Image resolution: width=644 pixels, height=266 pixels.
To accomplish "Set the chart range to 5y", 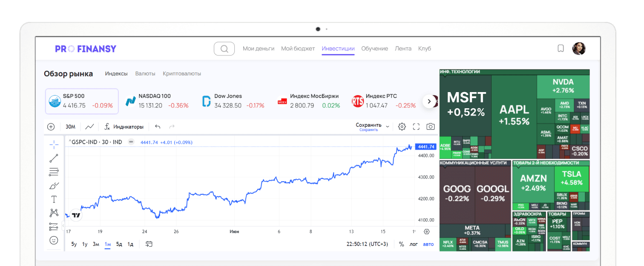I will click(x=74, y=244).
